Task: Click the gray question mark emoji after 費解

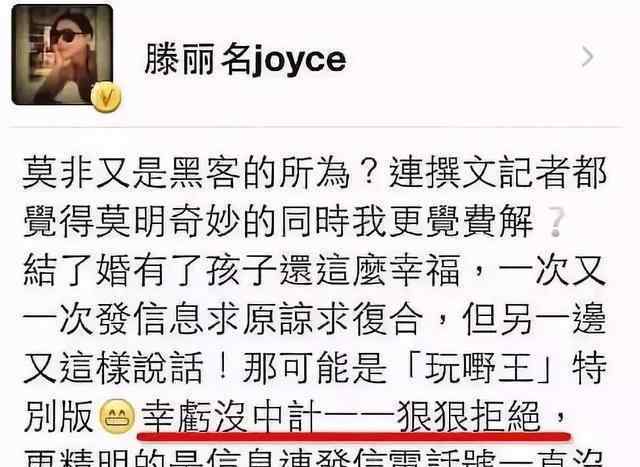Action: (556, 222)
